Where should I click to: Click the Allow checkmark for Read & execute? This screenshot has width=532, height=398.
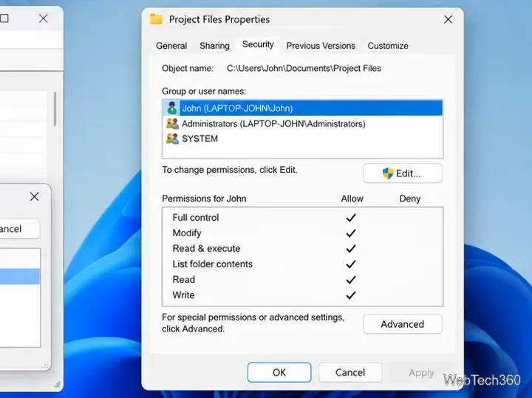[351, 249]
